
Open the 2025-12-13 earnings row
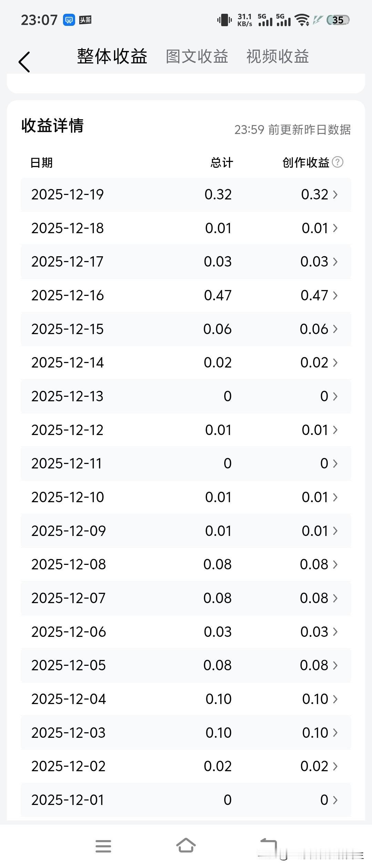tap(186, 396)
